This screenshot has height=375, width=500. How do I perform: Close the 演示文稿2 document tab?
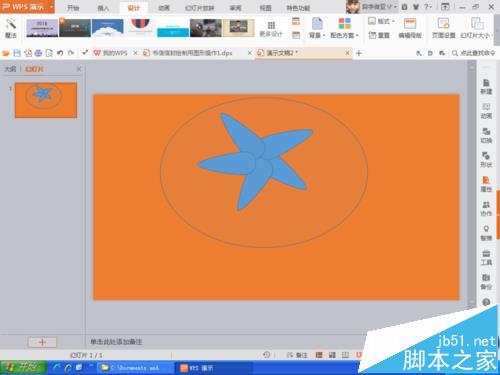pos(347,53)
